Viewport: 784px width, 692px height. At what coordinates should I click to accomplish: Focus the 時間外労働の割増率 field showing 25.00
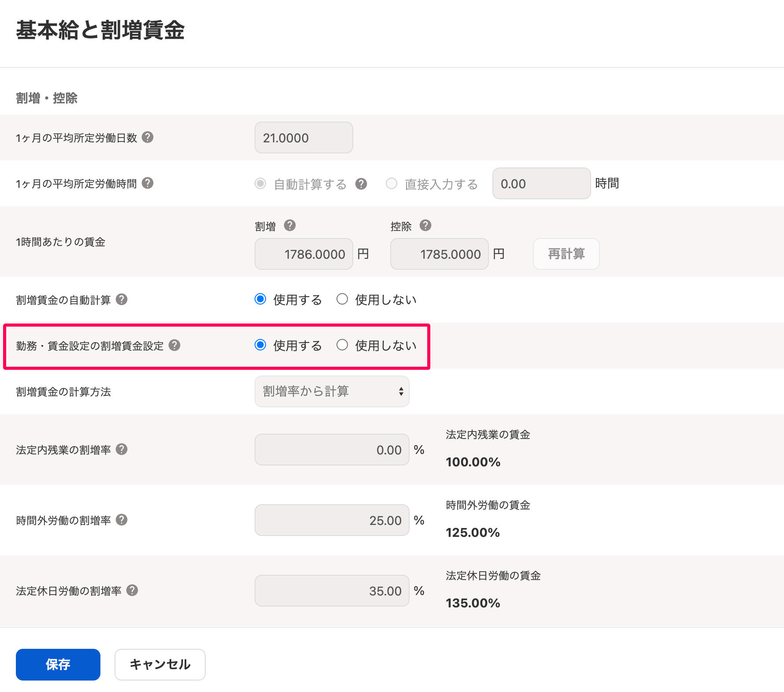(332, 520)
